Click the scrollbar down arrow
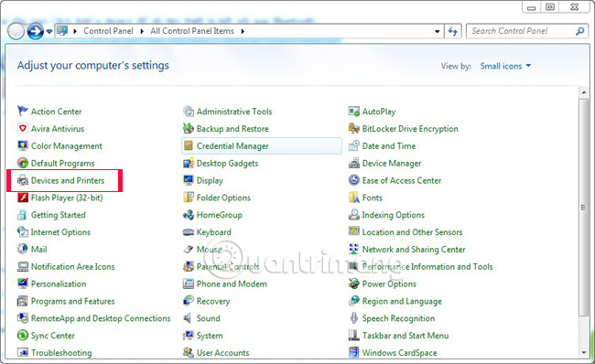 click(x=583, y=353)
